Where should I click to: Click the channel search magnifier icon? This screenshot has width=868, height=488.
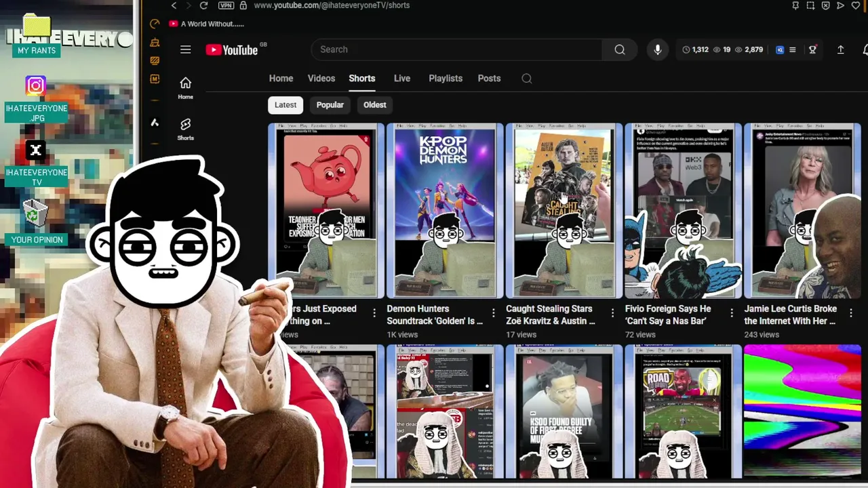(527, 79)
